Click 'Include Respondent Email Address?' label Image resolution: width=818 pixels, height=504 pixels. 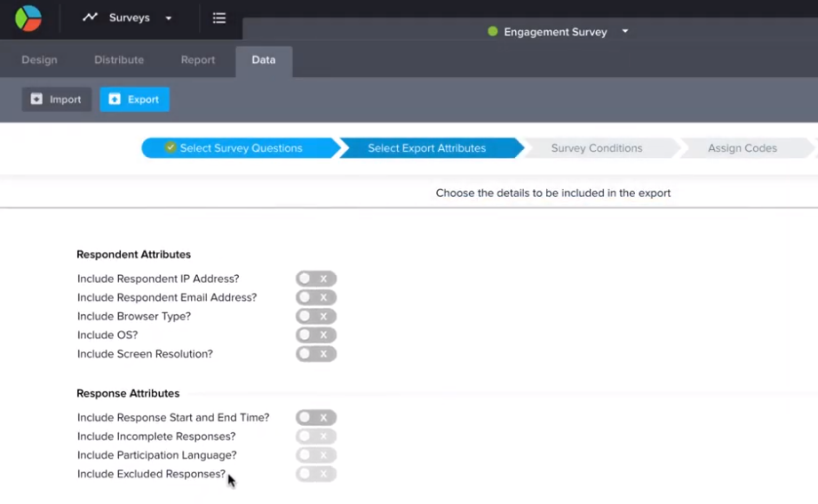click(167, 297)
